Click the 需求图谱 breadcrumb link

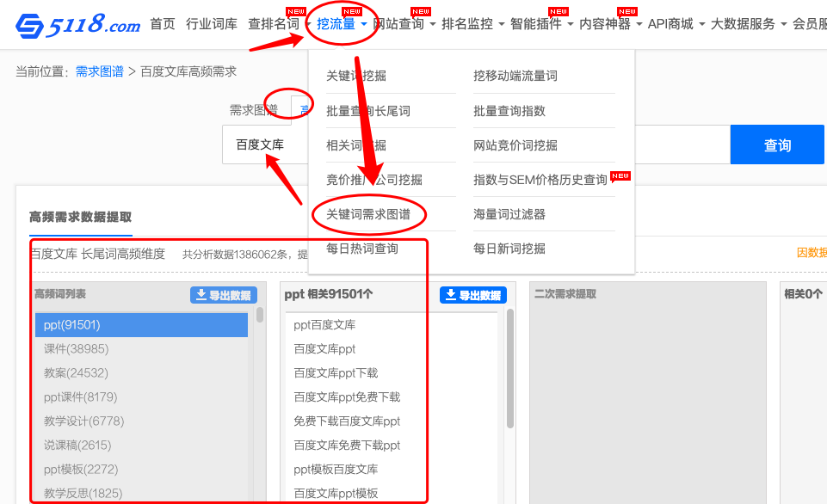point(100,71)
